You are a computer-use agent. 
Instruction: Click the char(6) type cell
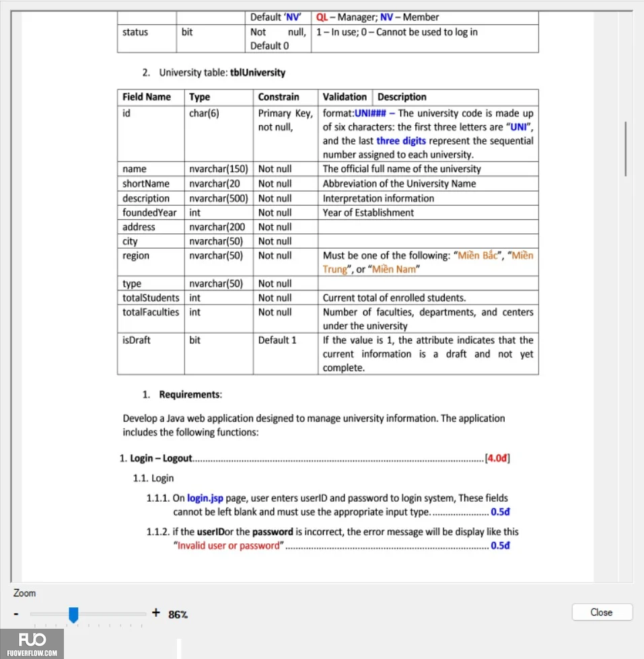tap(219, 133)
